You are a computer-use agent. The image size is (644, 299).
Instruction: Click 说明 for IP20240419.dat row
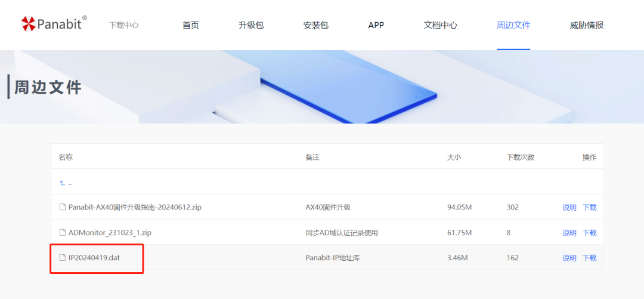point(569,258)
